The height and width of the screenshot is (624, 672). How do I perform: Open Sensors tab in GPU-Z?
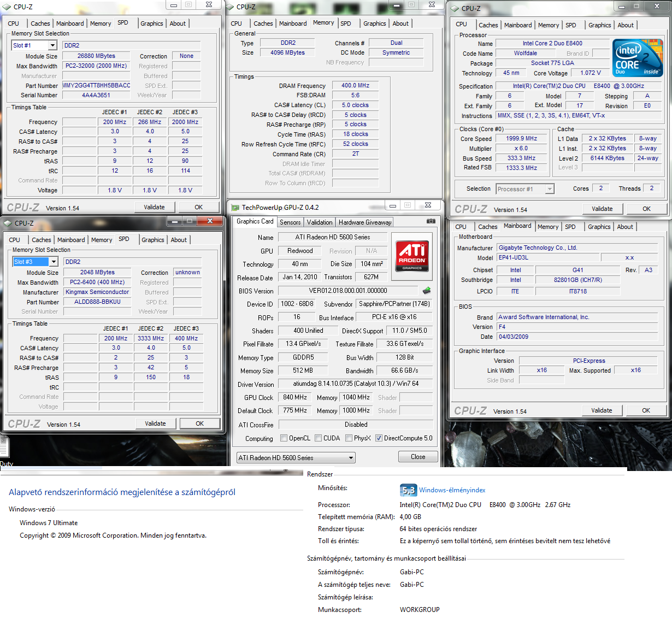[290, 222]
